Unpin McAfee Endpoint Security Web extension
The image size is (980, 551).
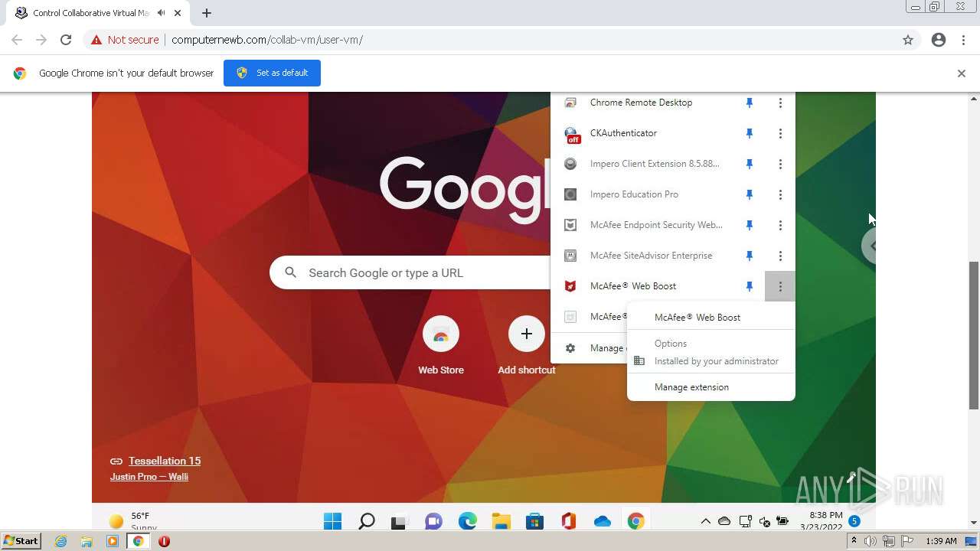[x=750, y=225]
